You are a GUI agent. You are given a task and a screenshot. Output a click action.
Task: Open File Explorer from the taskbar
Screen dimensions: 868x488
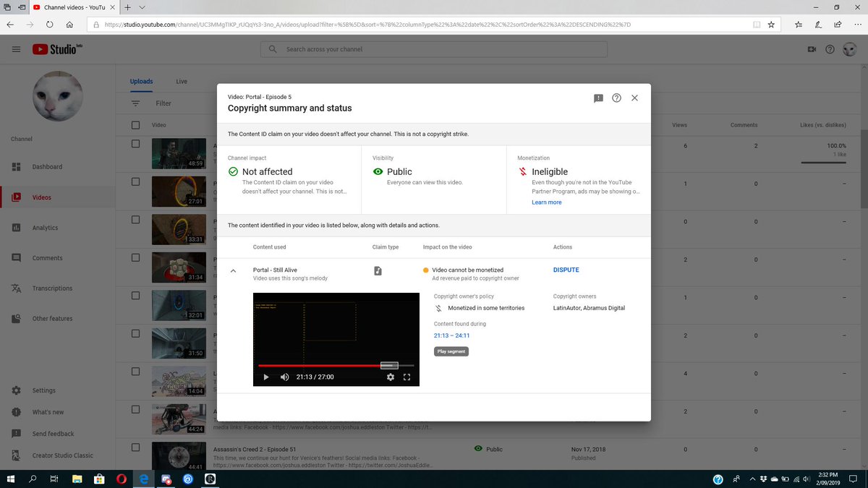pos(77,479)
